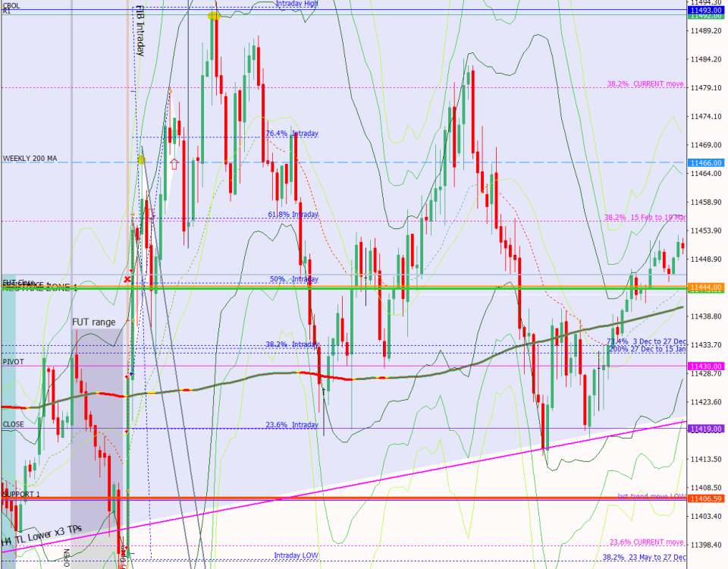Select the FUT range shaded box label
The image size is (728, 569).
[x=93, y=322]
